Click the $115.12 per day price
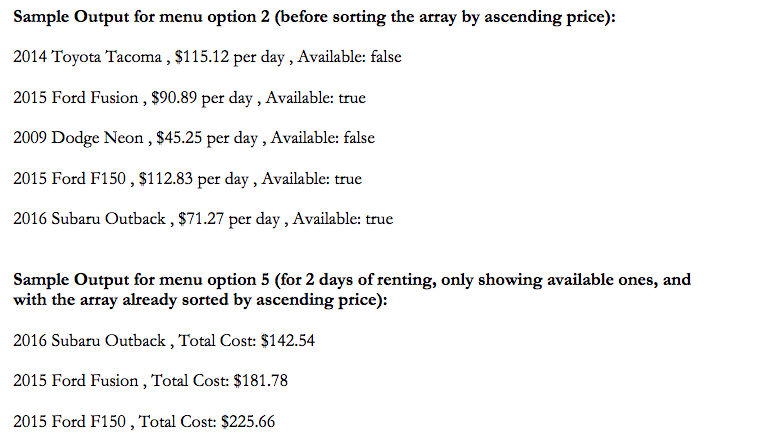 (230, 57)
